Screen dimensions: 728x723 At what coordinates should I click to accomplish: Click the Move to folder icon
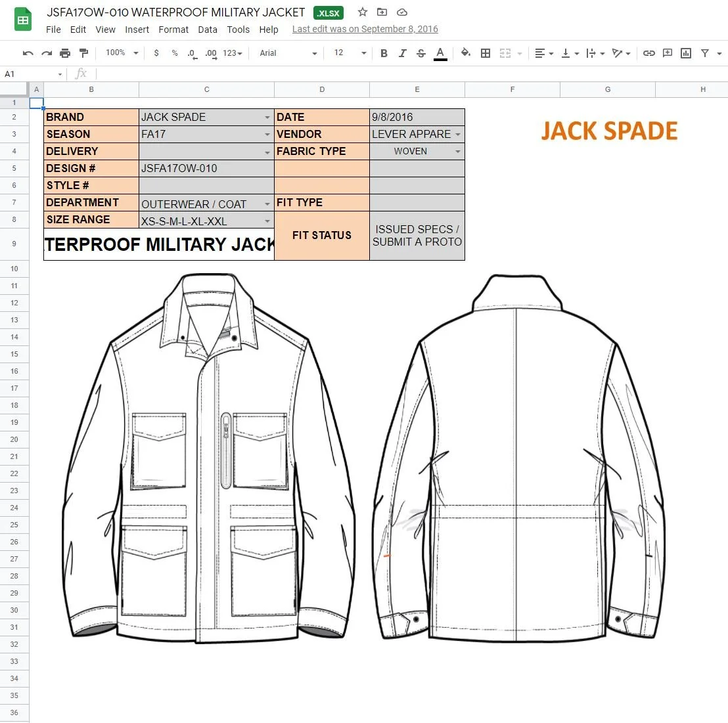click(x=382, y=12)
